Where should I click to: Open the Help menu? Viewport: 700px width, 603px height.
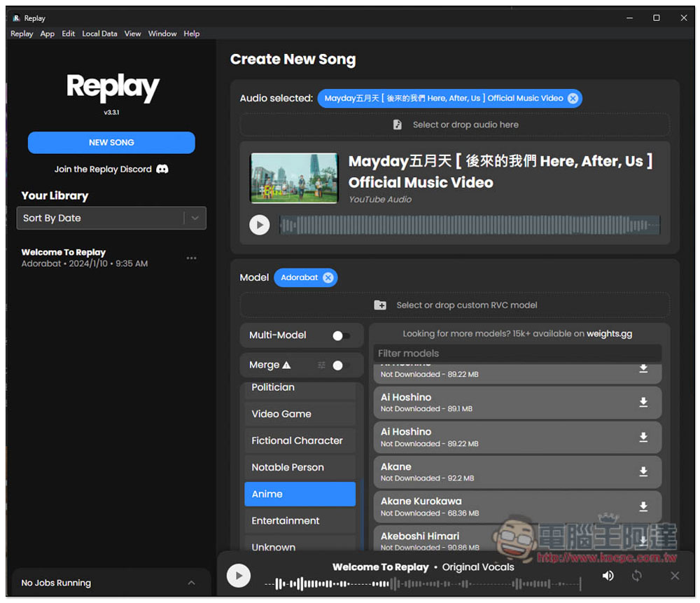192,34
